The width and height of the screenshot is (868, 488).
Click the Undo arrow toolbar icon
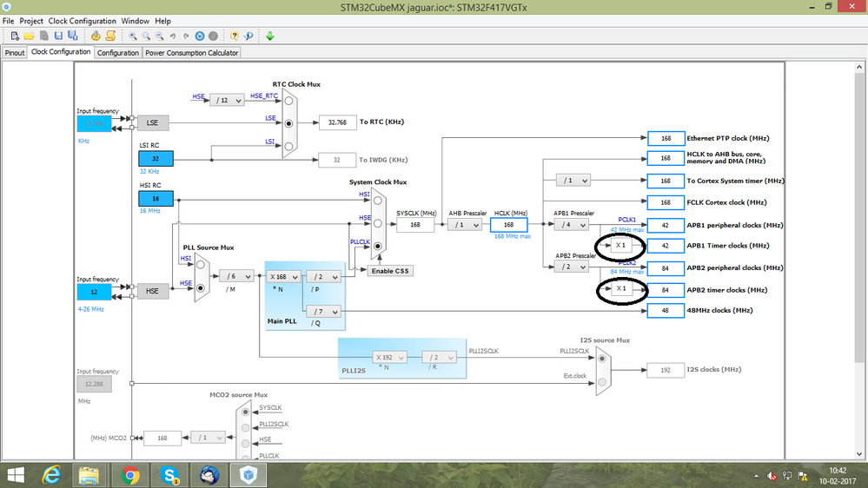point(173,36)
